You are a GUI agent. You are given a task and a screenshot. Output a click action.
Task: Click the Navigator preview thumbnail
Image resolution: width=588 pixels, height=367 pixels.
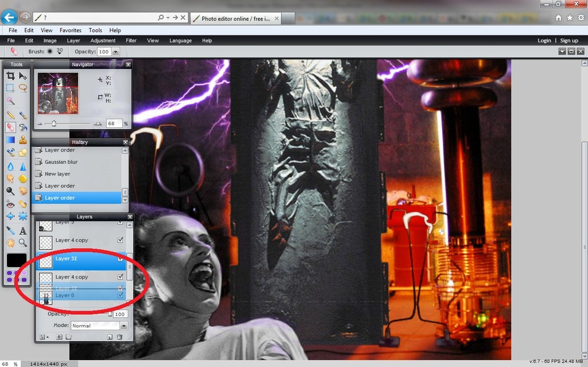58,93
